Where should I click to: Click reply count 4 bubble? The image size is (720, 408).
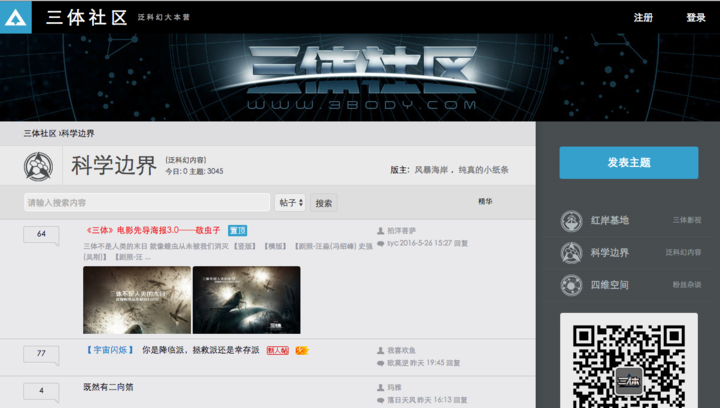(41, 391)
